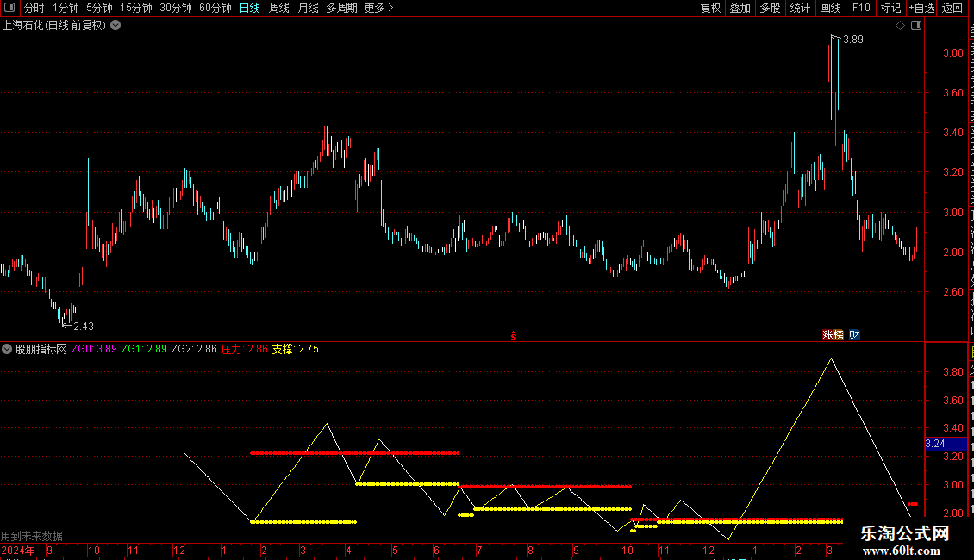974x560 pixels.
Task: Switch to 分时 intraday view
Action: 34,8
